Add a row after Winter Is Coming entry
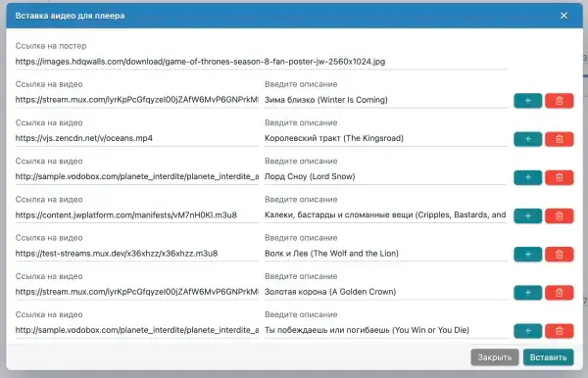Screen dimensions: 588x378 point(527,101)
